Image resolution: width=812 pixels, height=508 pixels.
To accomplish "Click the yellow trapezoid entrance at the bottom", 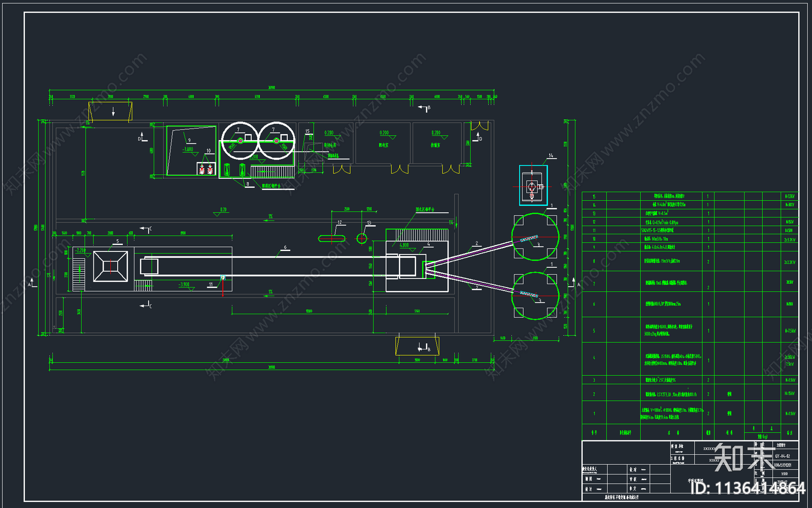I will coord(418,346).
